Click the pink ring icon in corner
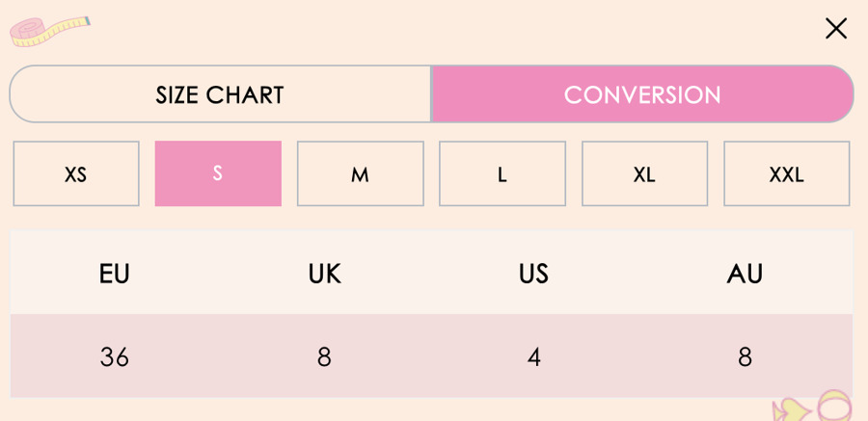Viewport: 868px width, 421px height. [835, 406]
